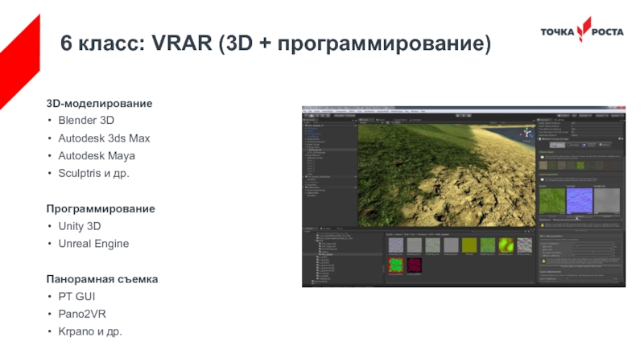Click the 'Pano2VR' bullet
644x362 pixels.
pos(82,314)
